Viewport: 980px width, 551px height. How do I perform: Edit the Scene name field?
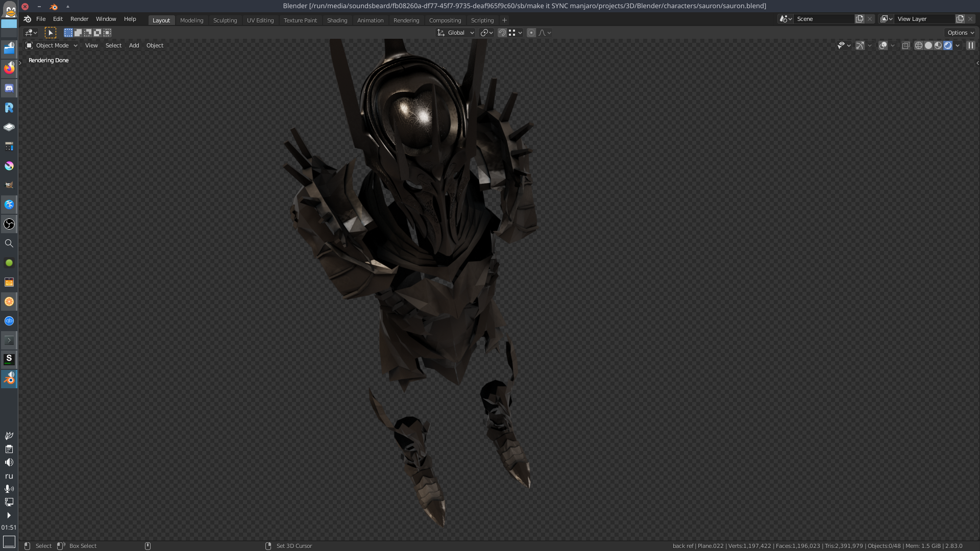(824, 19)
